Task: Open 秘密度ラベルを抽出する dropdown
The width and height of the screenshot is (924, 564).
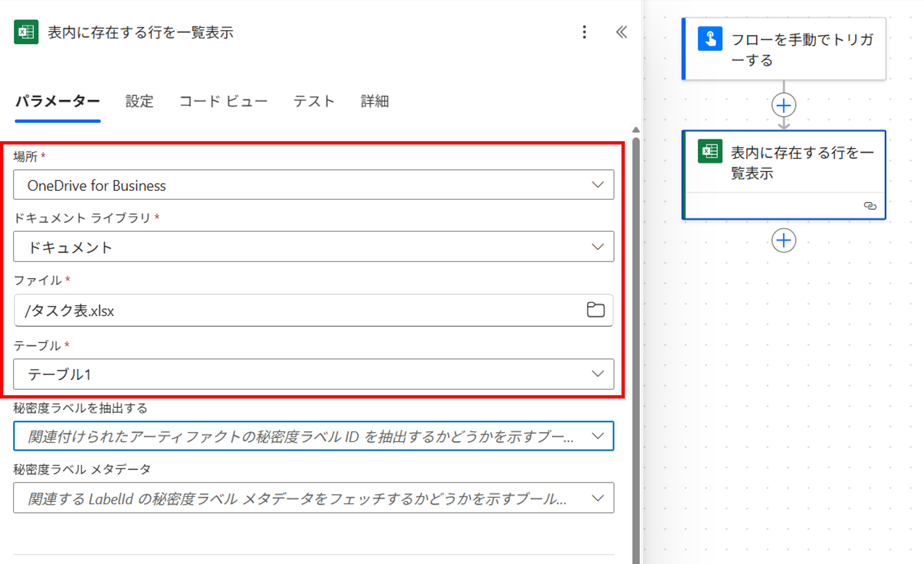Action: (313, 436)
